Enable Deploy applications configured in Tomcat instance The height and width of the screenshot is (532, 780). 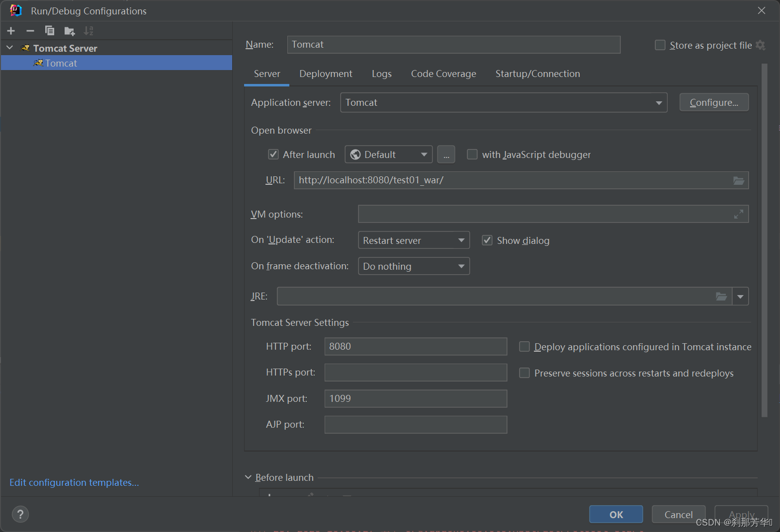pos(524,347)
